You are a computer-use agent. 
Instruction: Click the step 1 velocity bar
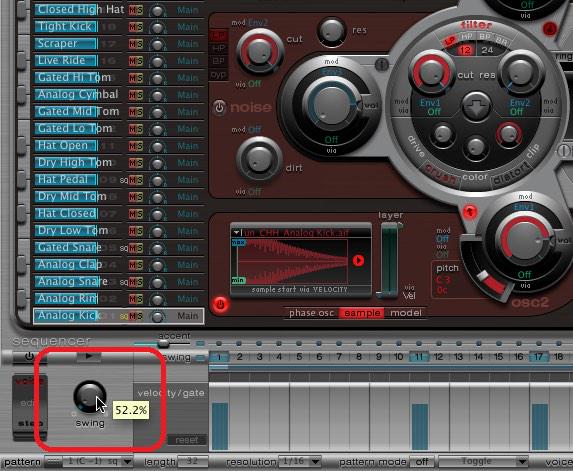(x=220, y=426)
